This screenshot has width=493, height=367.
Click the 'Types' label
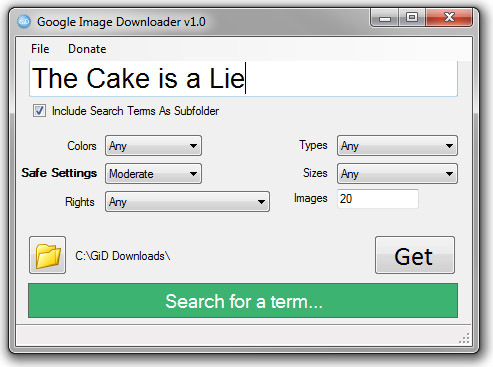[x=313, y=145]
